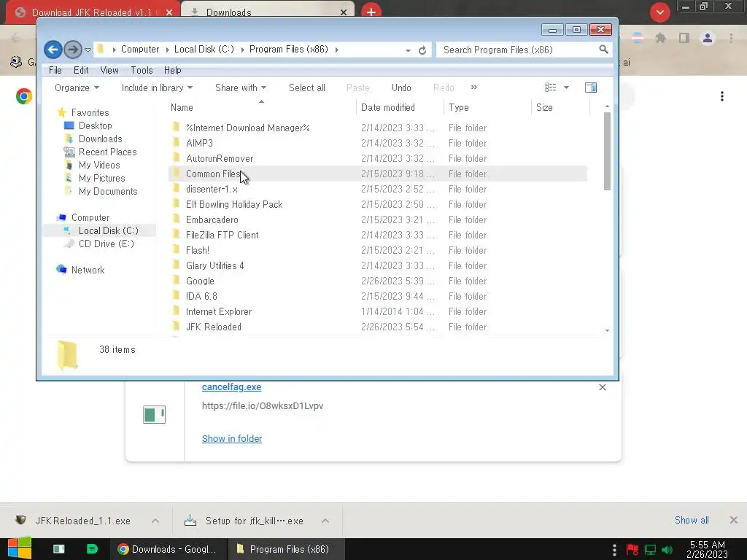Viewport: 747px width, 560px height.
Task: Open the Tools menu in Explorer
Action: pos(142,71)
